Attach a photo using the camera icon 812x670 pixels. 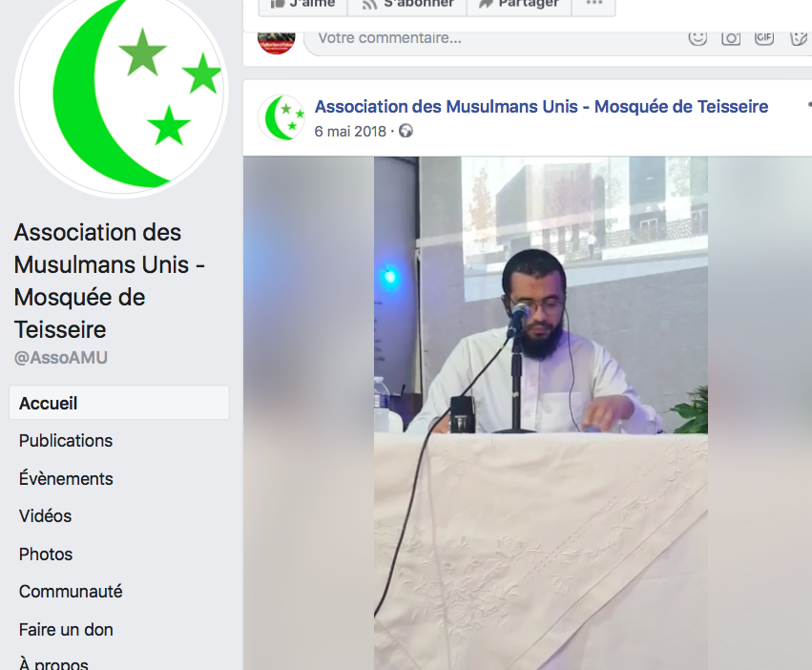tap(731, 37)
